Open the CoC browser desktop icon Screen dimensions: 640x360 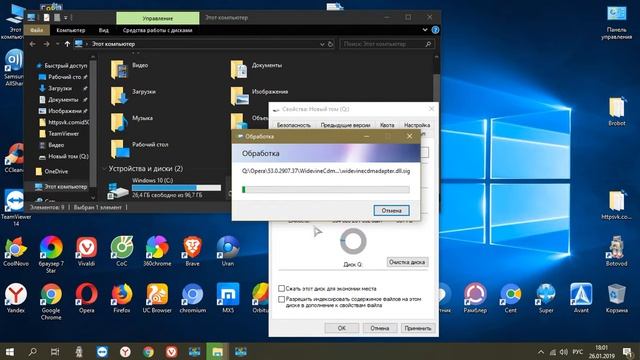tap(122, 251)
